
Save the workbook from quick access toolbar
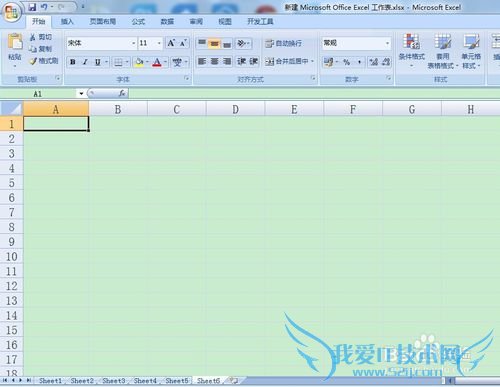(x=32, y=7)
